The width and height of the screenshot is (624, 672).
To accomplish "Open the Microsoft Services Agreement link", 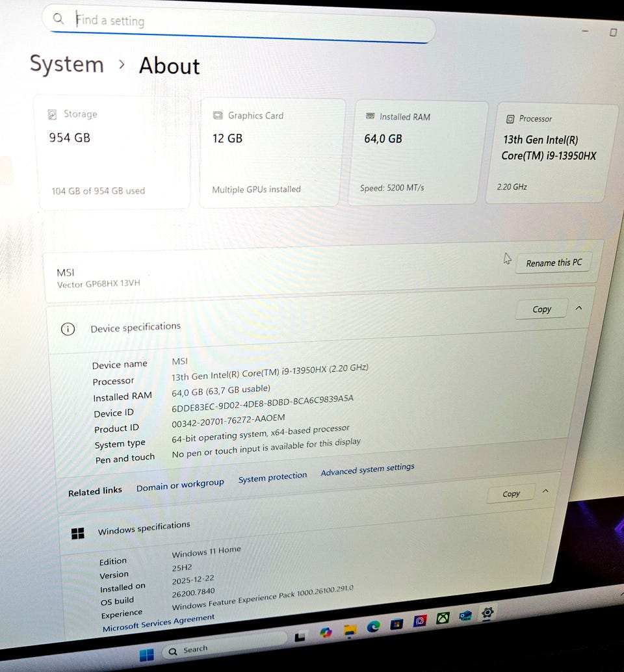I will coord(158,623).
